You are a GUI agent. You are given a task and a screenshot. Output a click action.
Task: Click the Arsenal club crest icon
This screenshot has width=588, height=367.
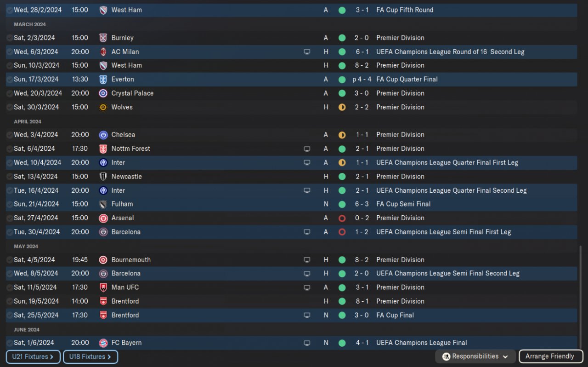click(103, 218)
